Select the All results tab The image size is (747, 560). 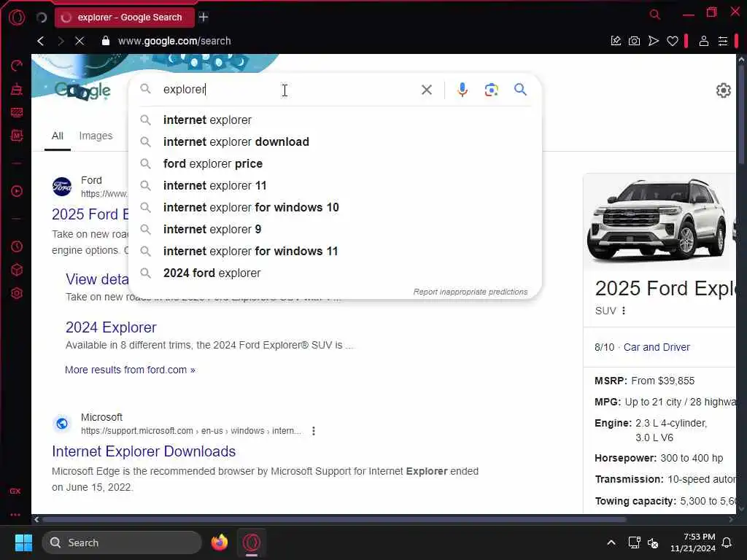[58, 136]
